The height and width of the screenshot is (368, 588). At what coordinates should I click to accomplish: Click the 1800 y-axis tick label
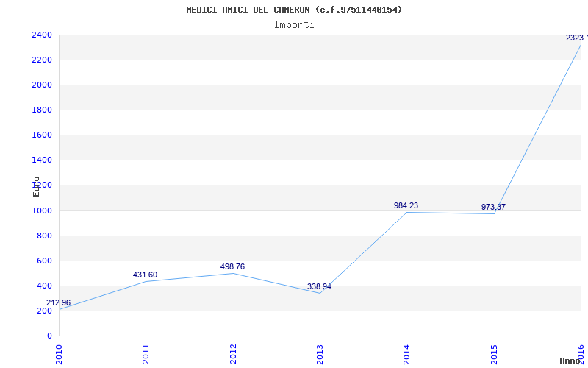42,110
